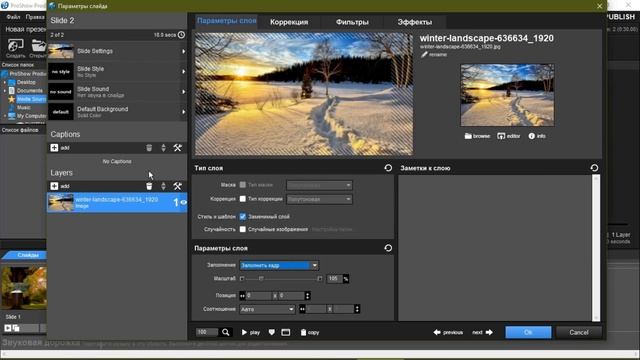Viewport: 640px width, 360px height.
Task: Switch to Фильтры tab
Action: pyautogui.click(x=352, y=22)
